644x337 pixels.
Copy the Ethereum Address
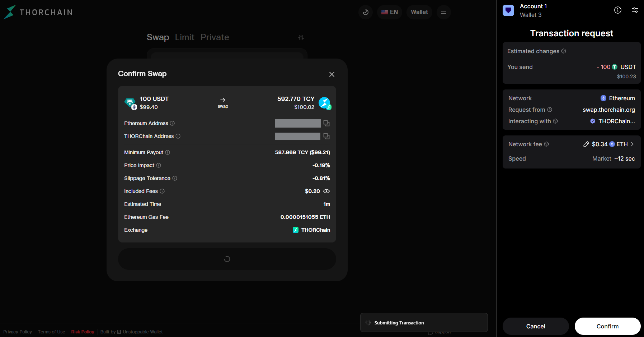[x=326, y=123]
